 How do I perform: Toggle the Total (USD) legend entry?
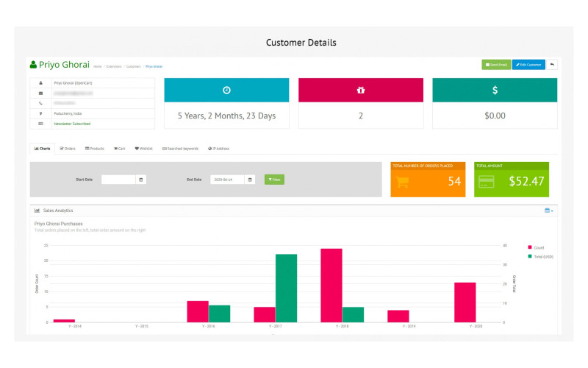pyautogui.click(x=540, y=256)
